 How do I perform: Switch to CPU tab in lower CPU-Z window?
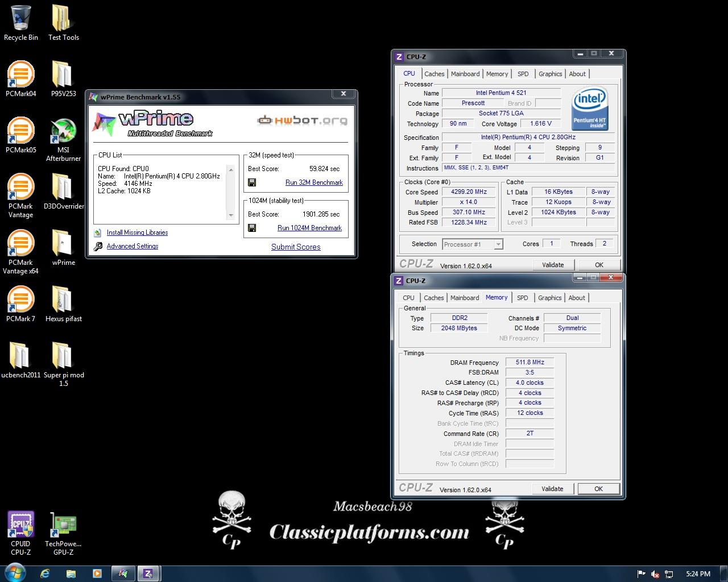(x=408, y=298)
